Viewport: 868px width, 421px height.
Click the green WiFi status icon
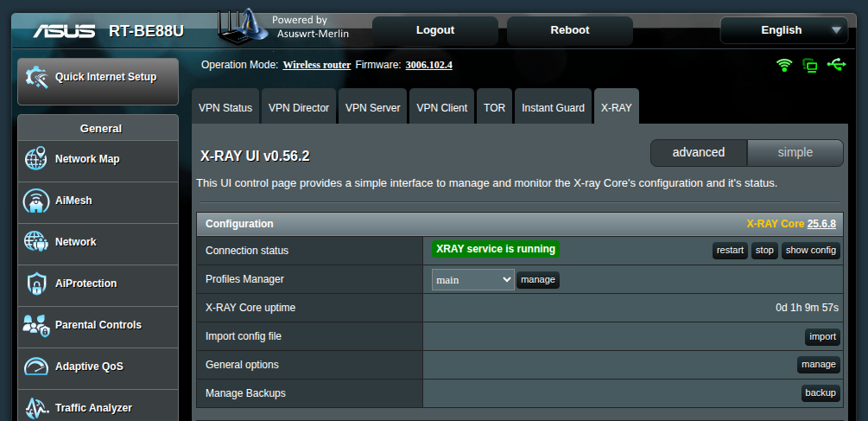coord(784,66)
